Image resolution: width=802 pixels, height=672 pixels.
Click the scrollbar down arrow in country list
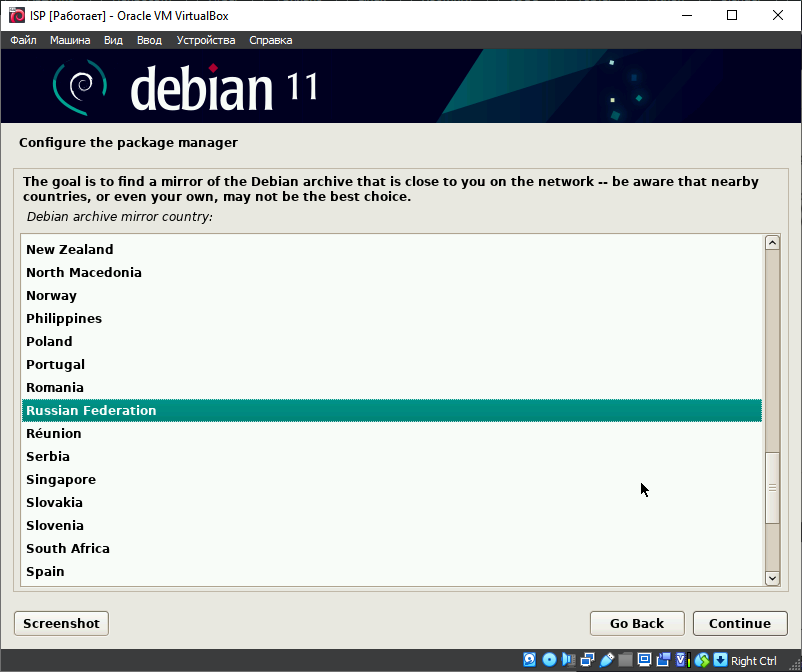pos(772,578)
